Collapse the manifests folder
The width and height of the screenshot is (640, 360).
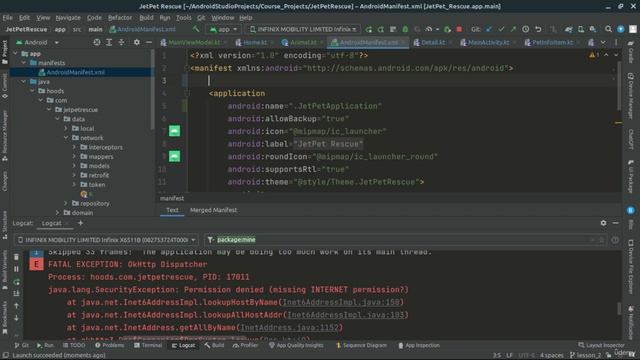point(24,63)
